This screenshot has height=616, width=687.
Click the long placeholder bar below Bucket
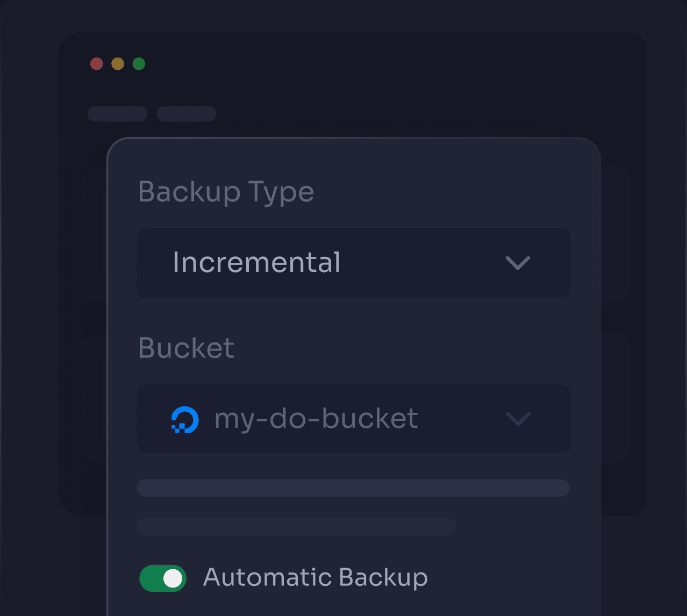tap(353, 488)
